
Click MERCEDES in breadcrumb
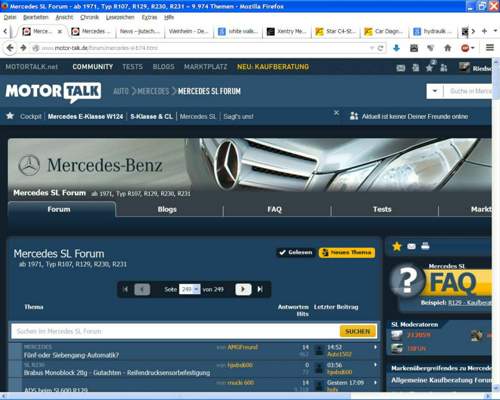pyautogui.click(x=153, y=91)
